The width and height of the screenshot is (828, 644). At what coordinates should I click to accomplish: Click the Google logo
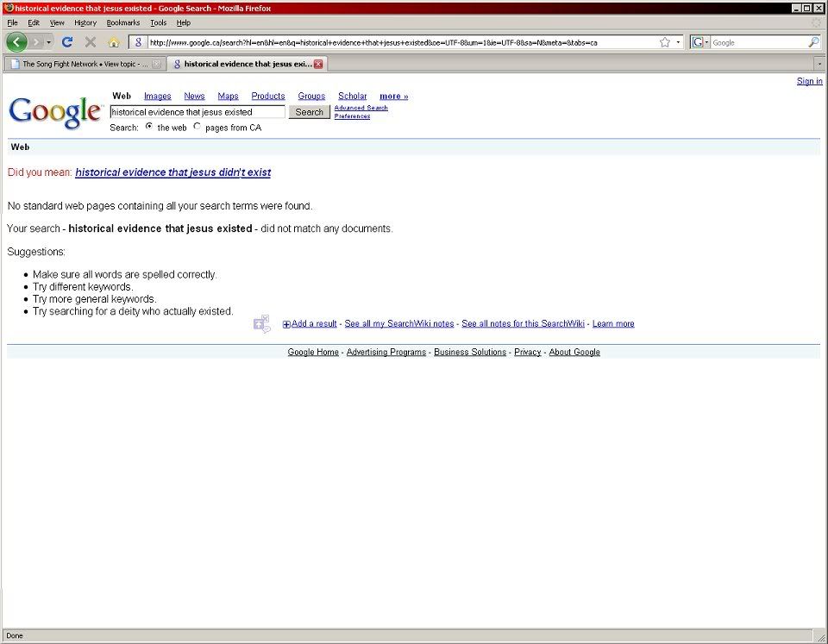[54, 112]
